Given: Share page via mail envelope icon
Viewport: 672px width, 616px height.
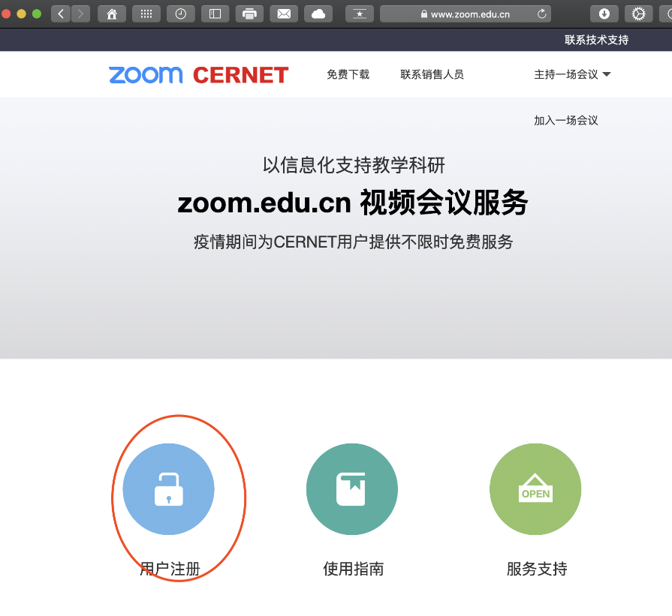Looking at the screenshot, I should [284, 14].
